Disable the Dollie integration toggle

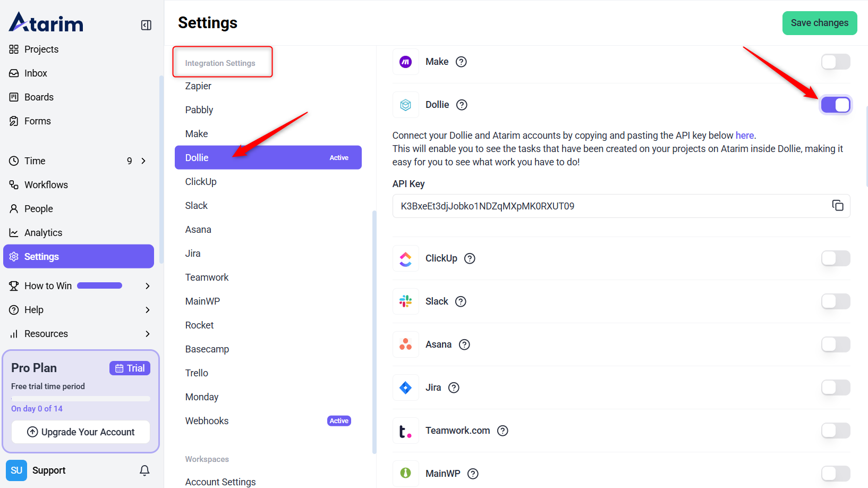836,105
